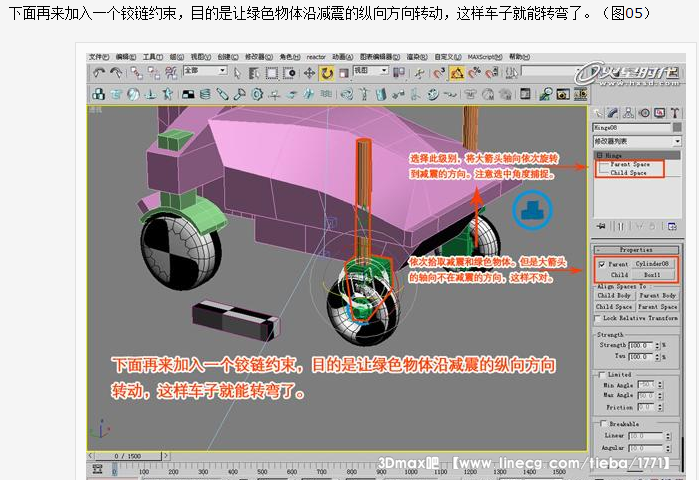Image resolution: width=699 pixels, height=480 pixels.
Task: Open the MAXScript menu
Action: pyautogui.click(x=485, y=57)
